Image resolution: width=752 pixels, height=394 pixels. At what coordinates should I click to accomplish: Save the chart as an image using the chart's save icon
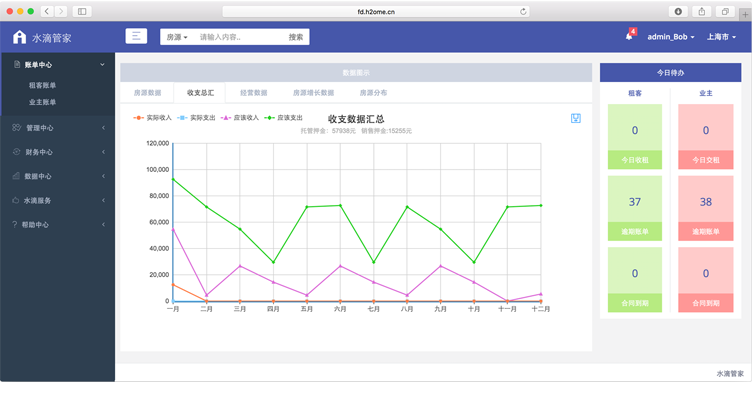576,118
